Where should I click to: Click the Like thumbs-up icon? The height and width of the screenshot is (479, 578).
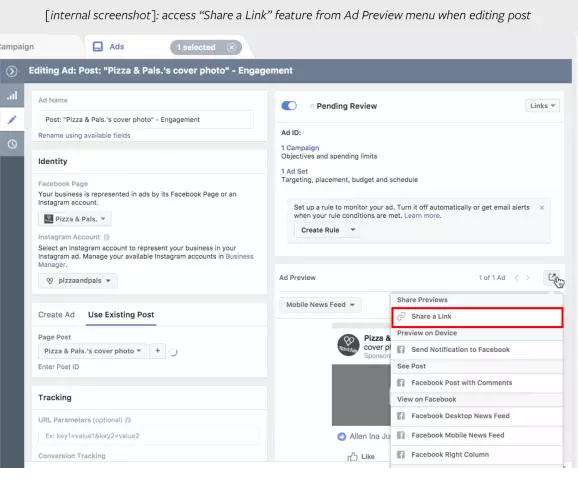click(352, 457)
